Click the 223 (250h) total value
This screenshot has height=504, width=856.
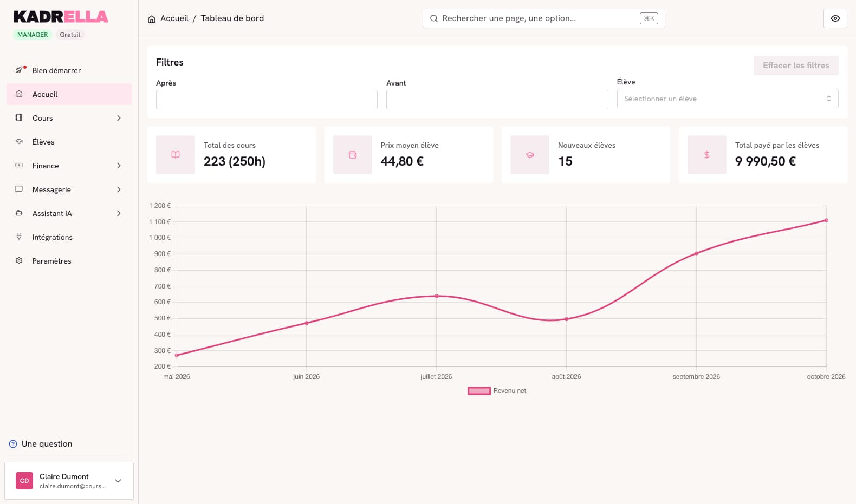point(235,161)
